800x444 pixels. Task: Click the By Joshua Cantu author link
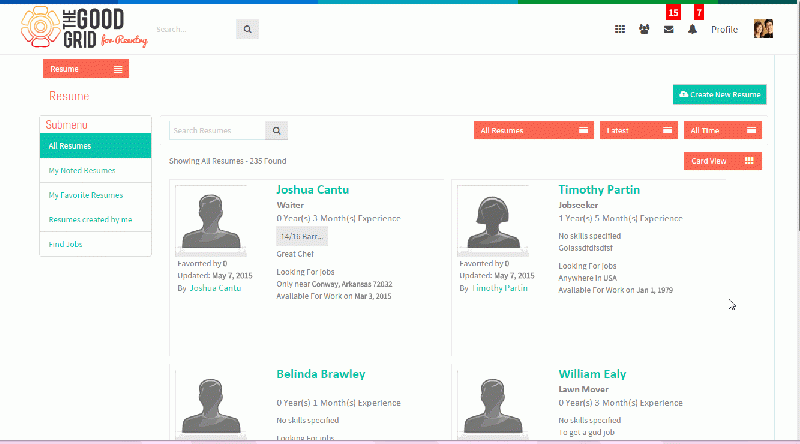[x=215, y=288]
